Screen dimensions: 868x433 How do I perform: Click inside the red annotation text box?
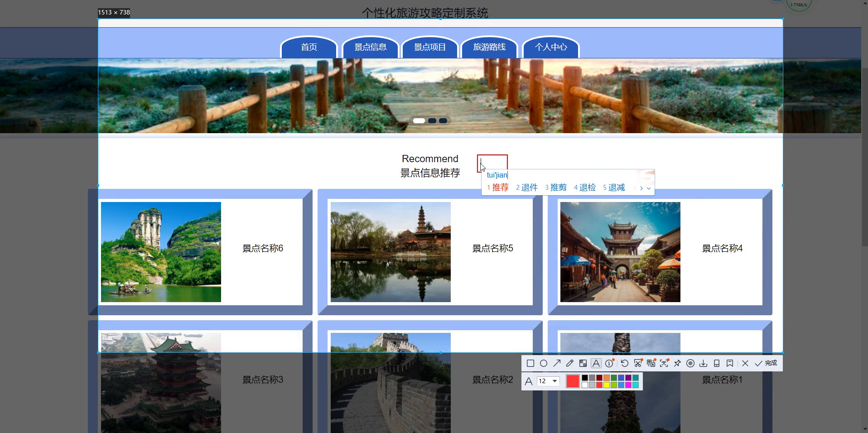point(492,164)
